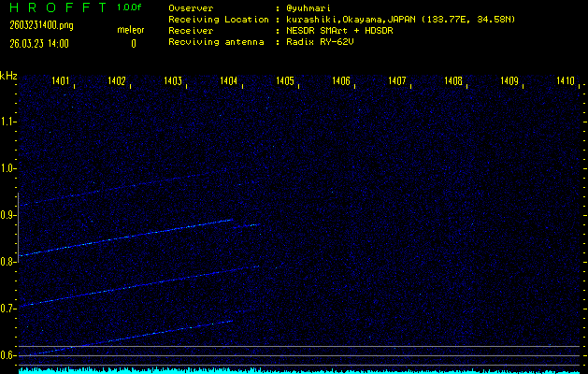Click the @yuhmari observer name
Viewport: 588px width, 374px height.
click(x=309, y=7)
